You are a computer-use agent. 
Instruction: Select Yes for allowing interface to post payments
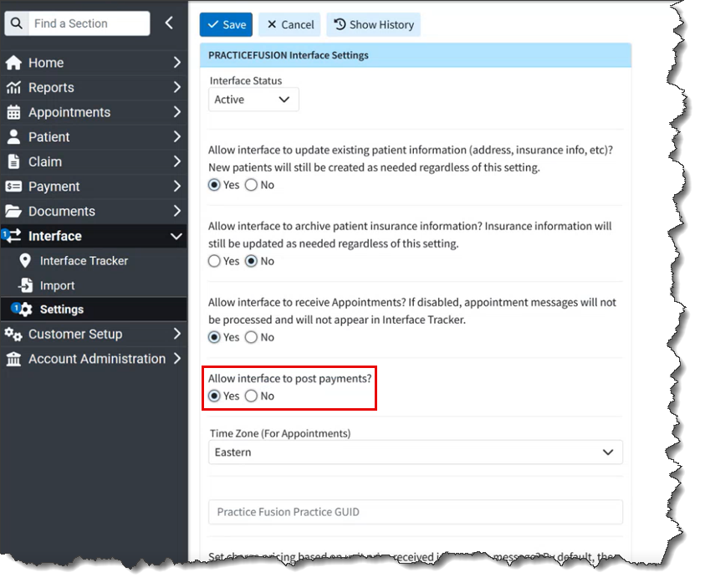(214, 396)
